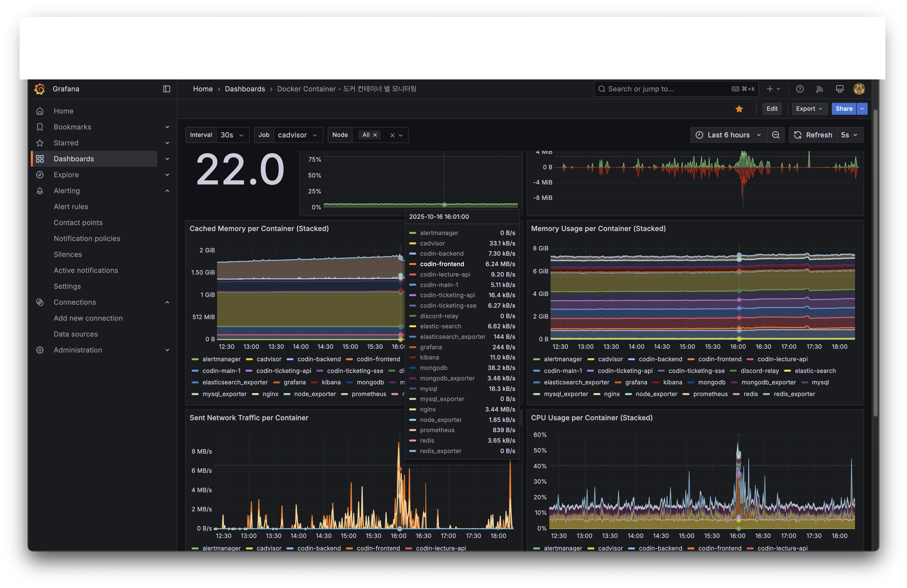Toggle the codin-frontend series in Cached Memory legend
The image size is (907, 588).
[378, 359]
